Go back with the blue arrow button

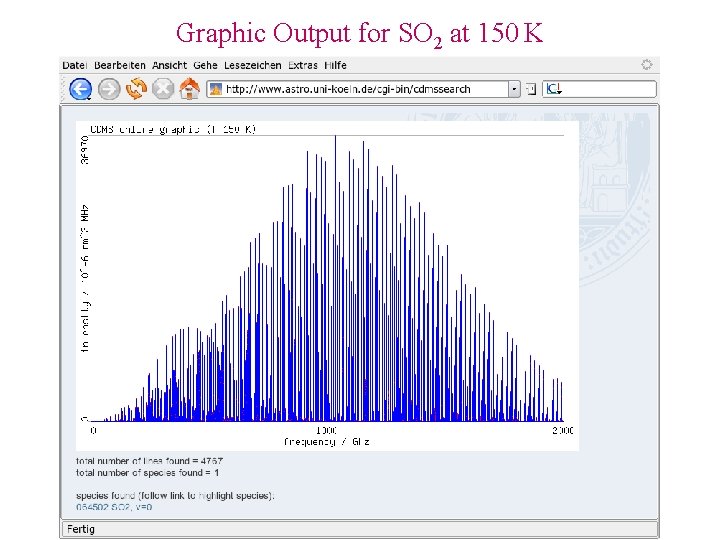pos(80,89)
